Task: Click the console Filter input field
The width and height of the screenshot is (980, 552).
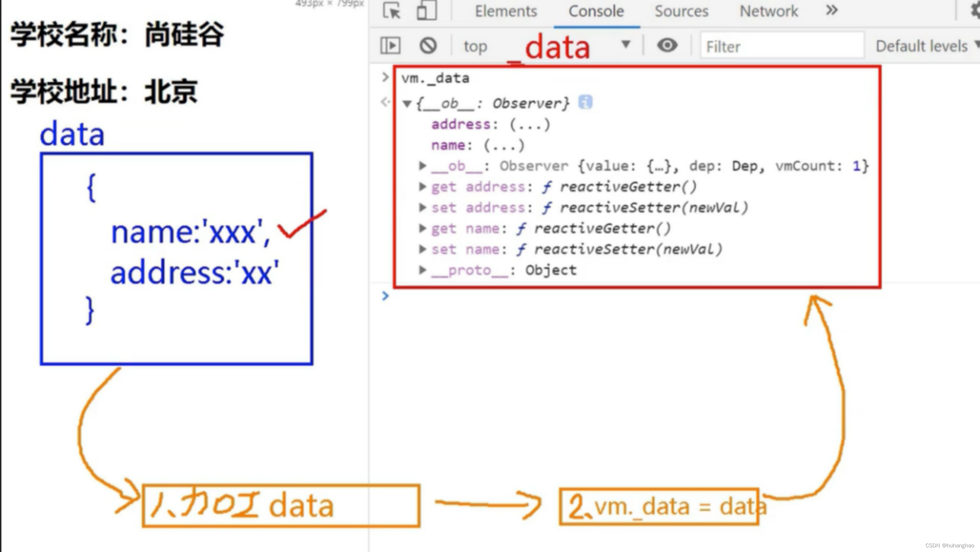Action: [x=781, y=46]
